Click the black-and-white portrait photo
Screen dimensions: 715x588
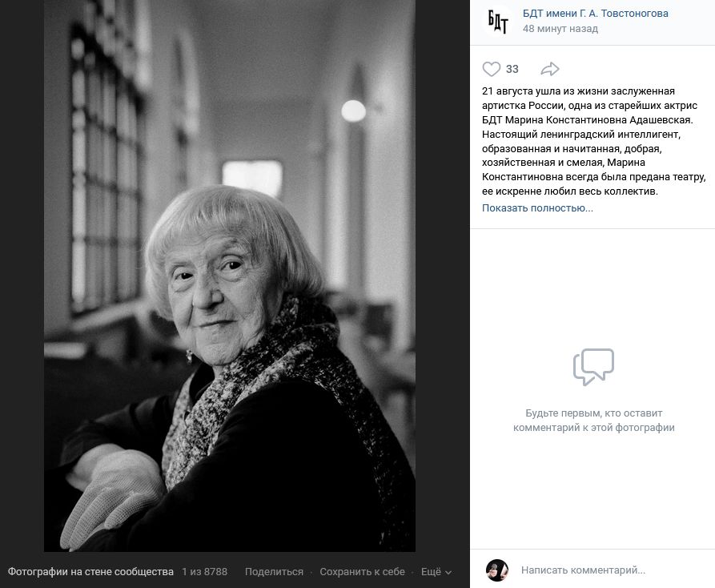pyautogui.click(x=229, y=276)
